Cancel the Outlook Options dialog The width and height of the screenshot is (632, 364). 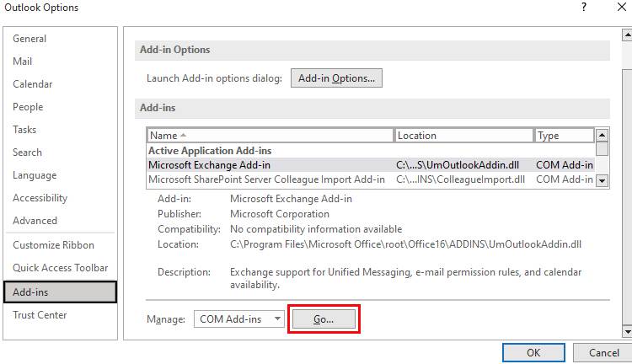coord(603,353)
